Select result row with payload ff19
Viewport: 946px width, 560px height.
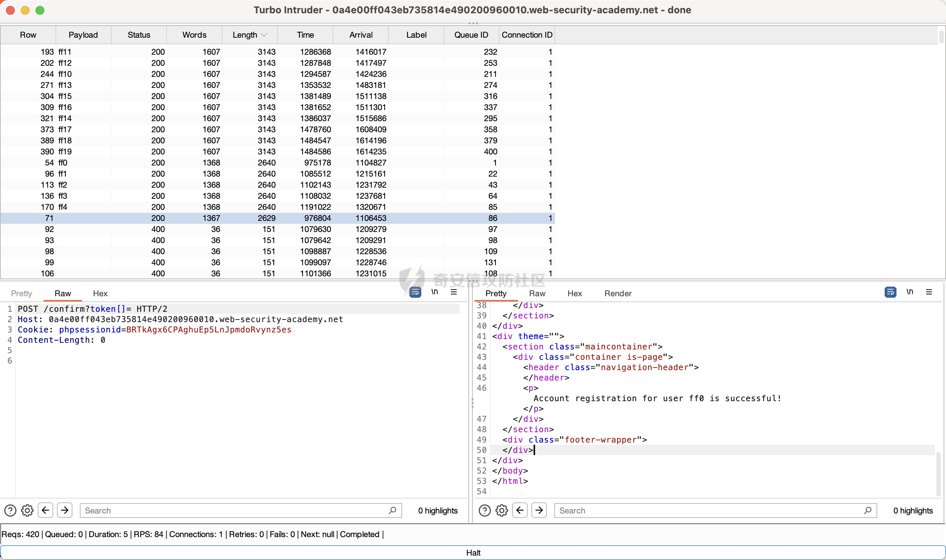point(278,152)
